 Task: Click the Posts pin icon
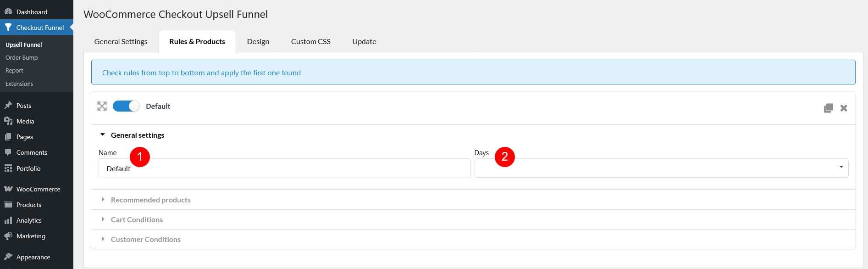(x=8, y=106)
